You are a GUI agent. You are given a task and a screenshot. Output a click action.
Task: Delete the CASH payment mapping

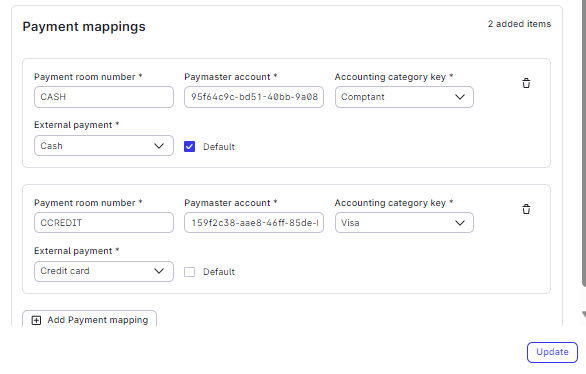(x=526, y=83)
